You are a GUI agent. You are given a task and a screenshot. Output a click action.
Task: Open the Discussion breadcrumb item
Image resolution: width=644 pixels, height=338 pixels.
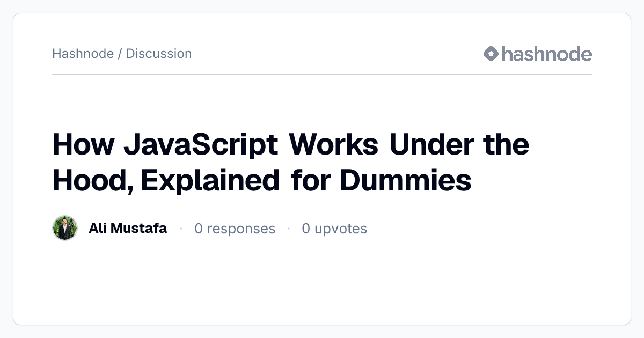159,54
